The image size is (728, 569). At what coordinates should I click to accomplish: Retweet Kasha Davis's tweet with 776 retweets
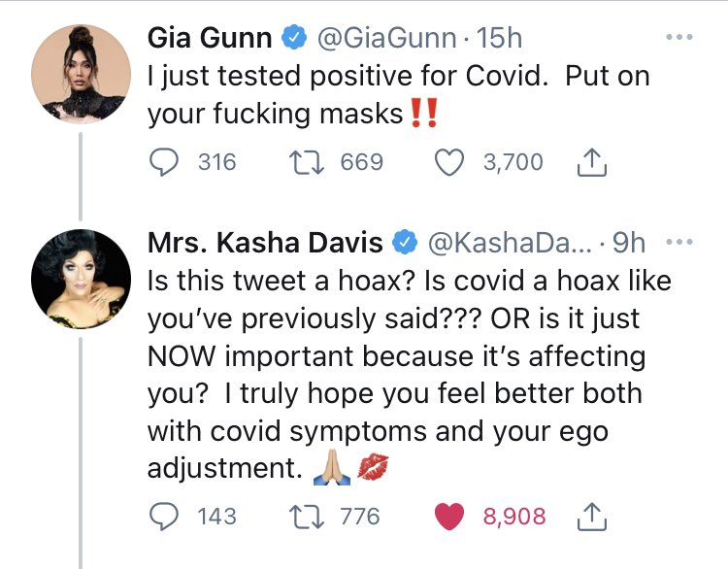(306, 517)
